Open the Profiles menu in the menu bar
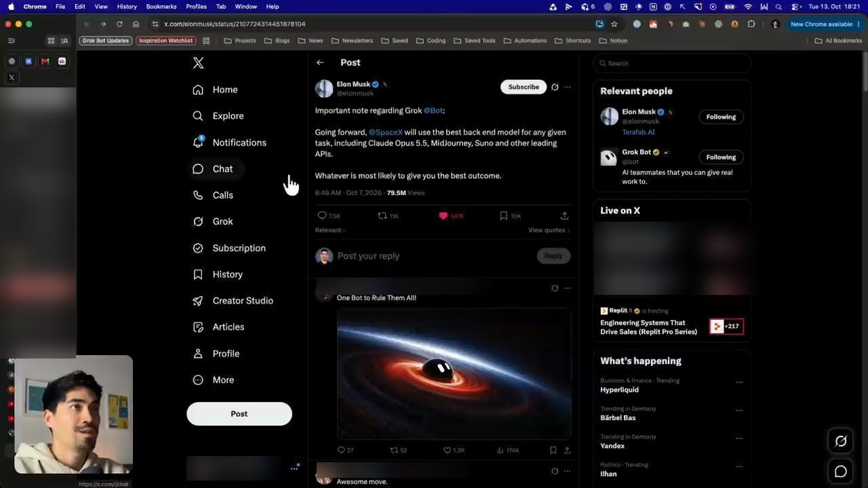 (196, 6)
